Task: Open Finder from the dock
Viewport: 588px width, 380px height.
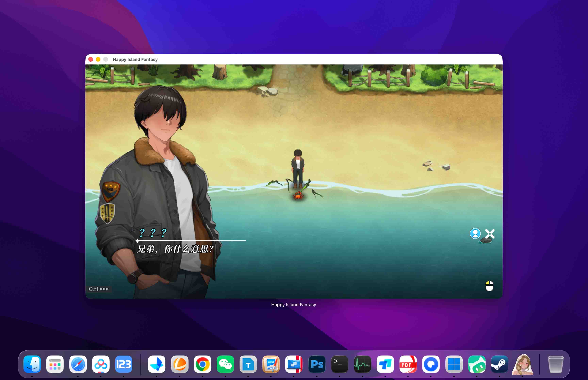Action: coord(32,364)
